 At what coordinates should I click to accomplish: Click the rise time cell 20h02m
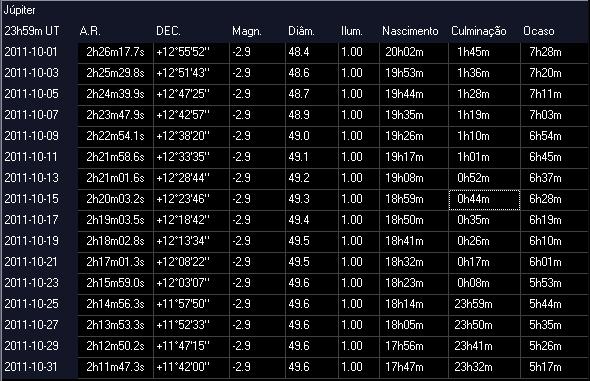tap(414, 52)
